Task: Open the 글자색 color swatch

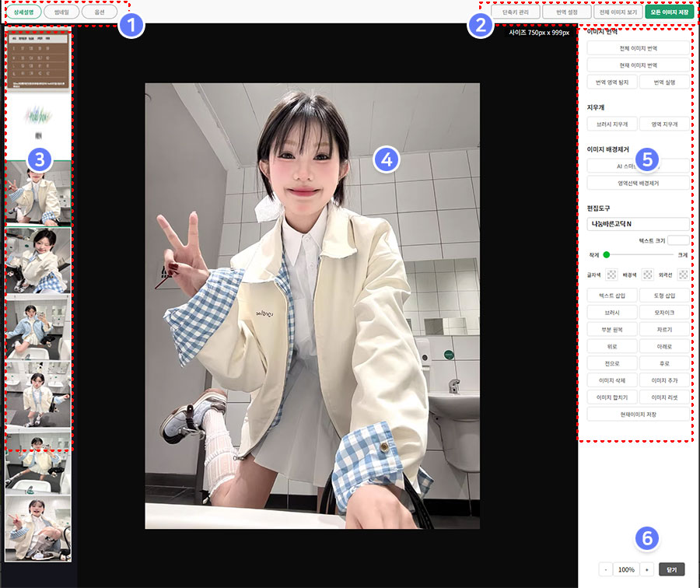Action: tap(612, 275)
